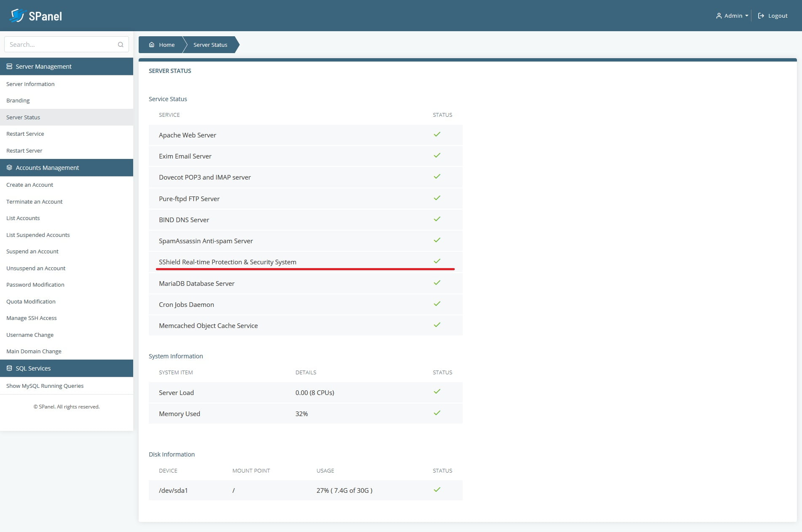
Task: Select Server Status in the sidebar
Action: coord(23,117)
